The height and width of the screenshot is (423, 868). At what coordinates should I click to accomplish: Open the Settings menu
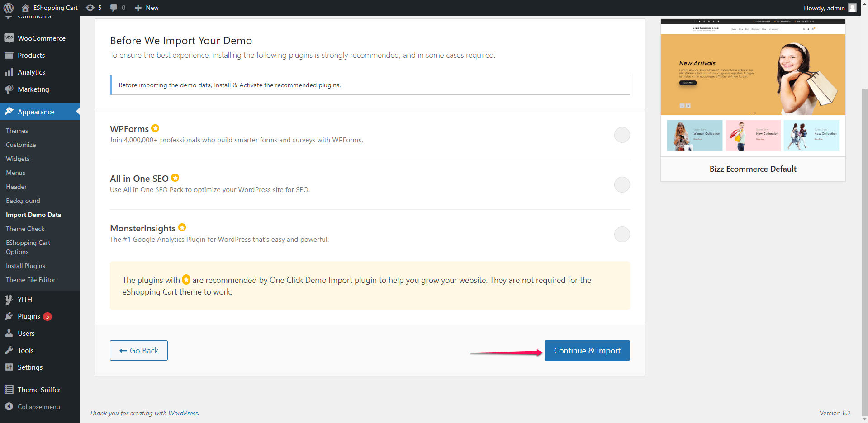[40, 367]
